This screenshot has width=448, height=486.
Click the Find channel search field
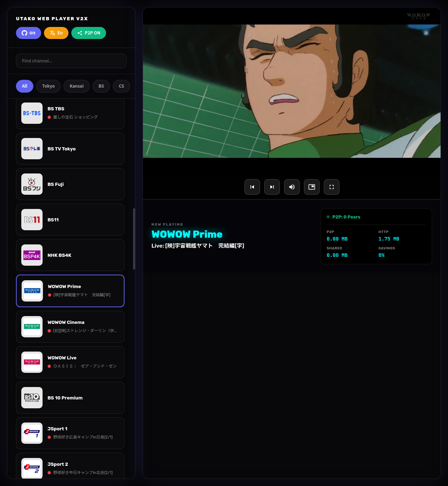(x=71, y=61)
